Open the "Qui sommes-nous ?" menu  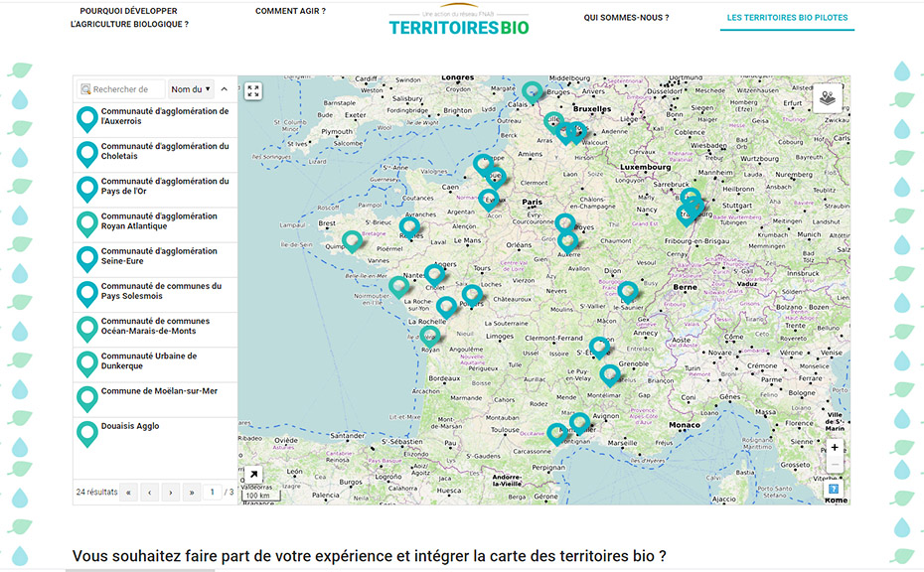click(626, 18)
